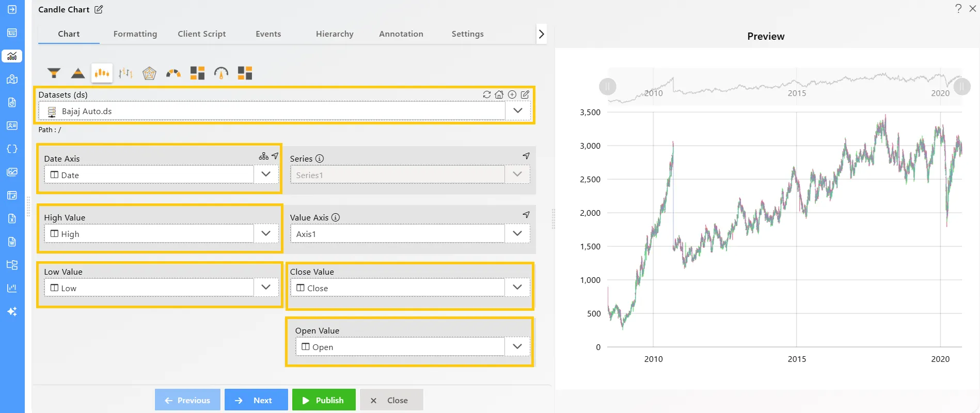
Task: Click the Close button
Action: pos(391,400)
